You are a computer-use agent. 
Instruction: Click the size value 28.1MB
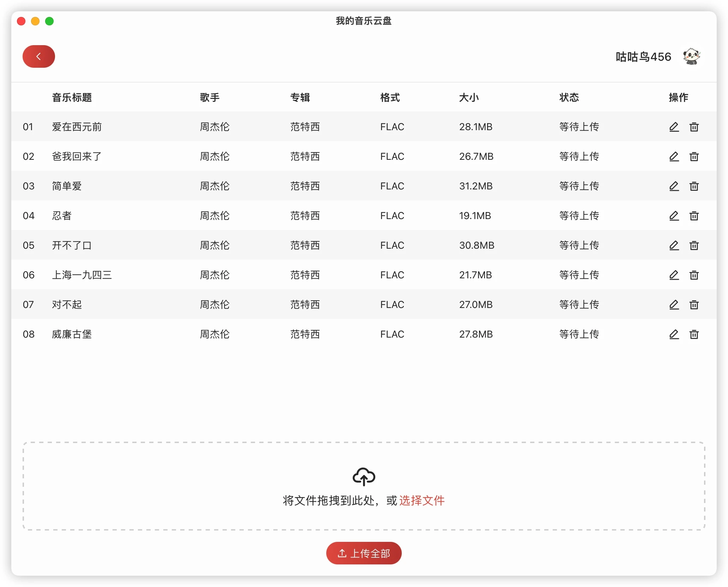point(476,127)
